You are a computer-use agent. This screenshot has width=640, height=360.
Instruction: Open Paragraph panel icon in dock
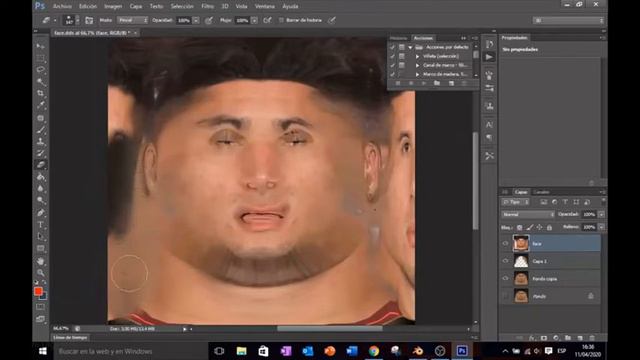point(489,138)
